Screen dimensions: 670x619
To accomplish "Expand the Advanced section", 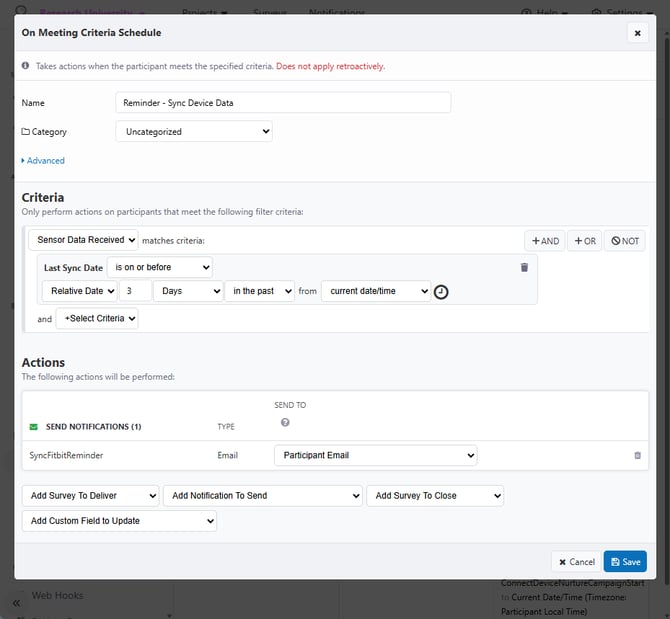I will (43, 160).
